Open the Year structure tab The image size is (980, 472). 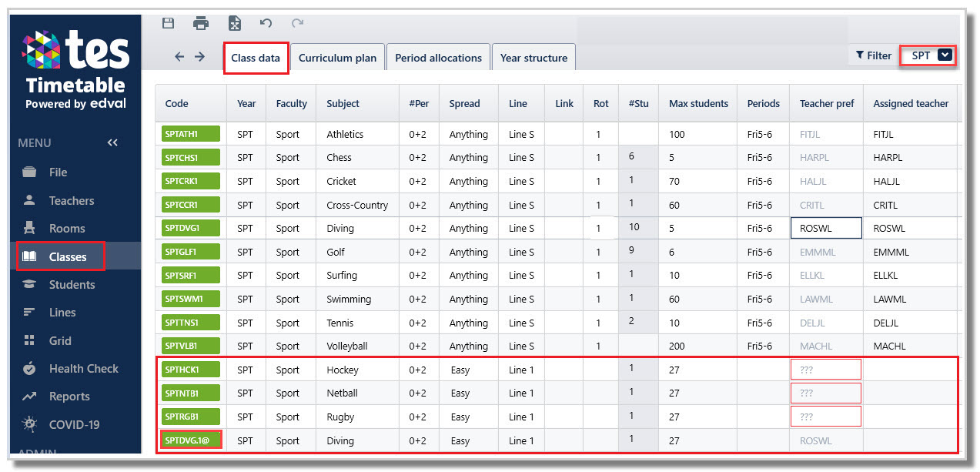coord(533,58)
